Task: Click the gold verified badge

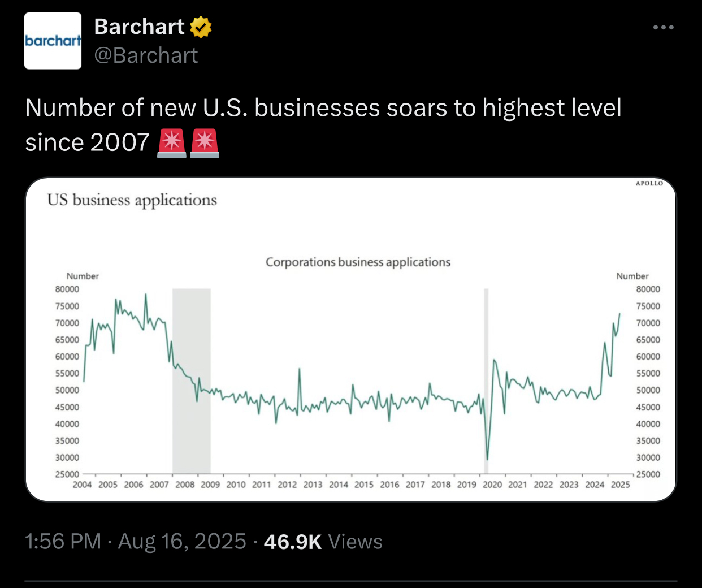Action: coord(201,27)
